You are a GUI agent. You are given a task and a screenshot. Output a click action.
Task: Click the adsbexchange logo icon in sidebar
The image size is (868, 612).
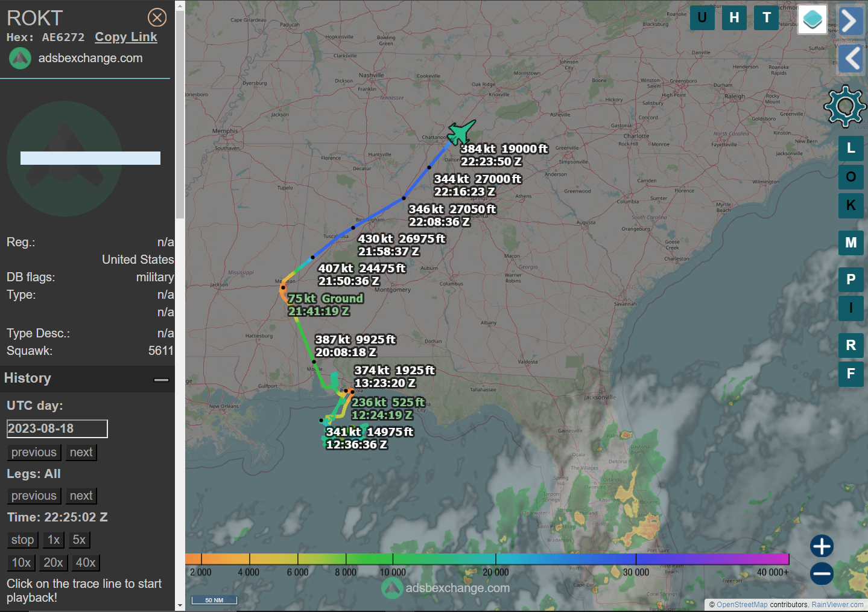(20, 59)
